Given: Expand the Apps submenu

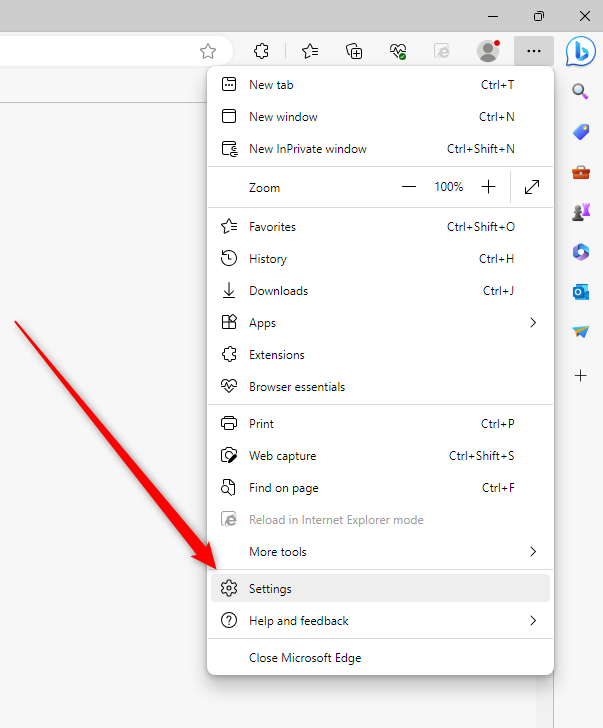Looking at the screenshot, I should [x=380, y=323].
